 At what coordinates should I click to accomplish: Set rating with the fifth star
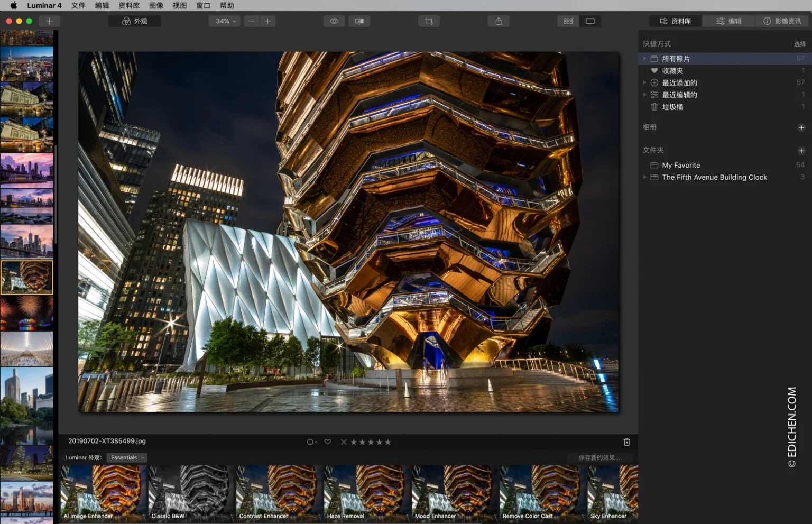tap(388, 442)
